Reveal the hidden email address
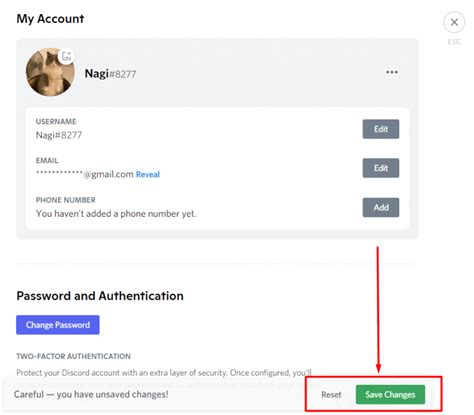This screenshot has height=415, width=474. (x=148, y=174)
